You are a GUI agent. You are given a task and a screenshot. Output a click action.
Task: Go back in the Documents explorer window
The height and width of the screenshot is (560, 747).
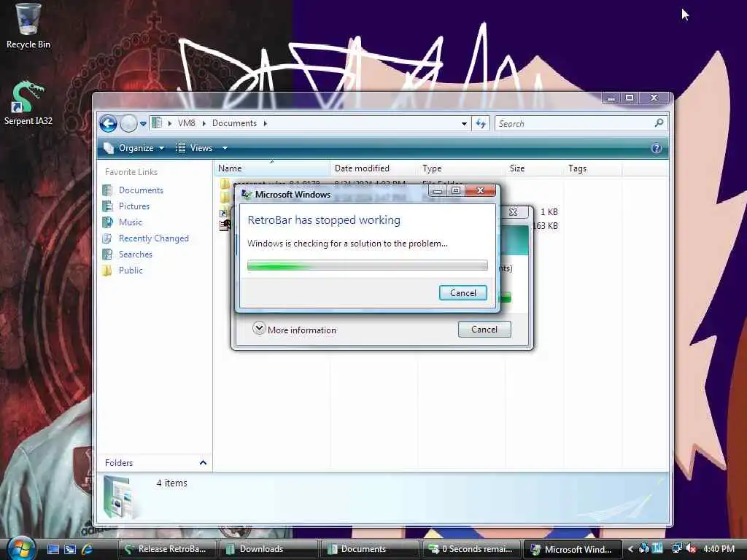[108, 124]
